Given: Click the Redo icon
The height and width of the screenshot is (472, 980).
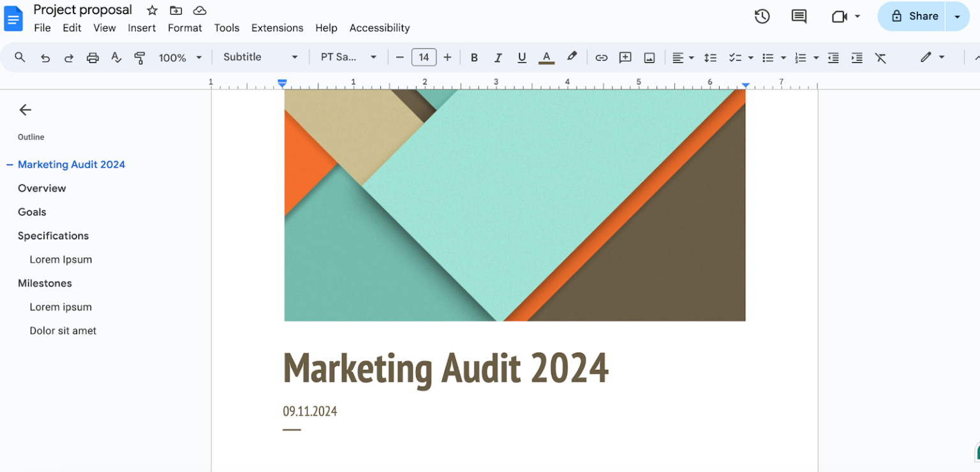Looking at the screenshot, I should (68, 57).
